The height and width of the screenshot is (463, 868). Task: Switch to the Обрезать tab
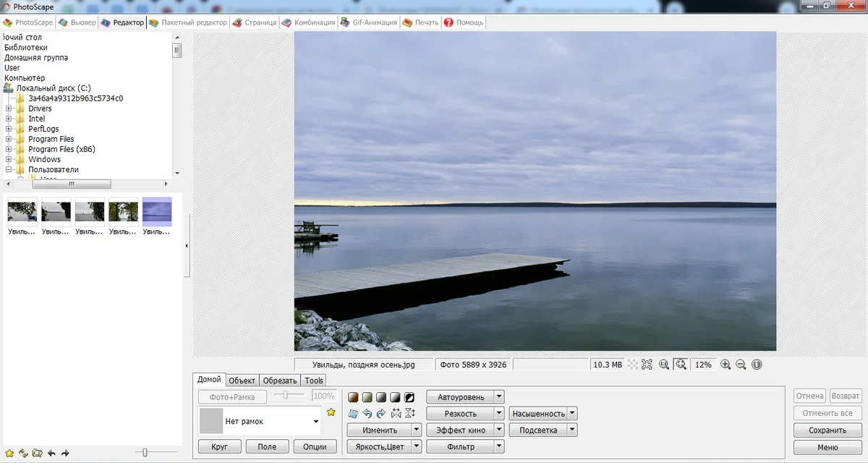[280, 381]
